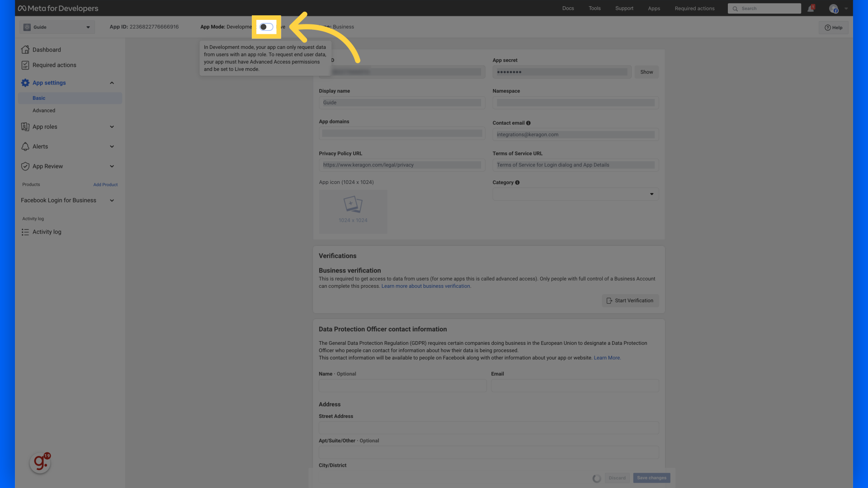Click the Category info icon

517,183
